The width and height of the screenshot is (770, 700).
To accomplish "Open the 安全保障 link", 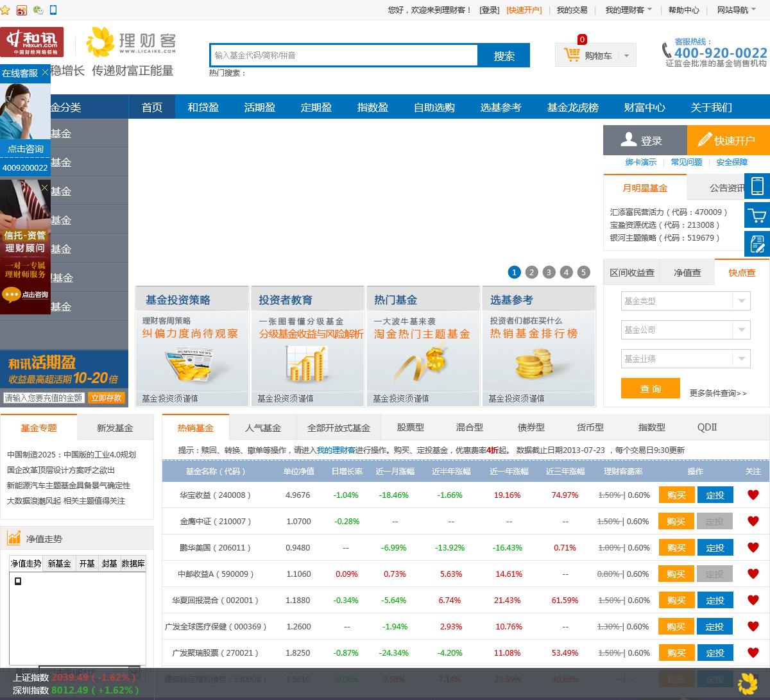I will tap(732, 162).
